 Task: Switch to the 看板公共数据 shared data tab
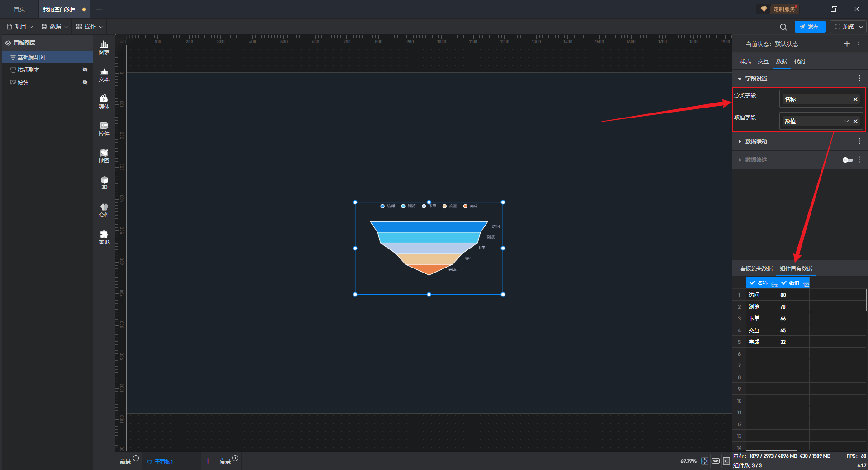coord(756,268)
